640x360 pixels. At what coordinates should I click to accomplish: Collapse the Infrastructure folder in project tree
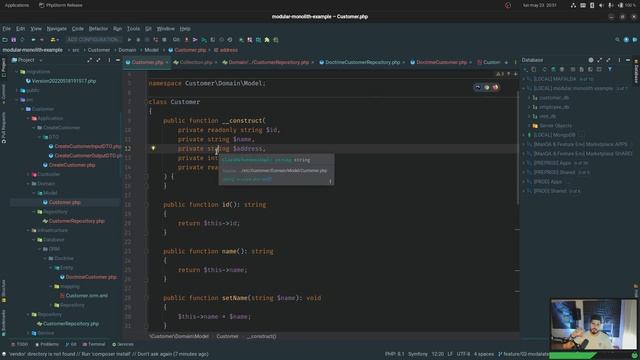pos(29,230)
